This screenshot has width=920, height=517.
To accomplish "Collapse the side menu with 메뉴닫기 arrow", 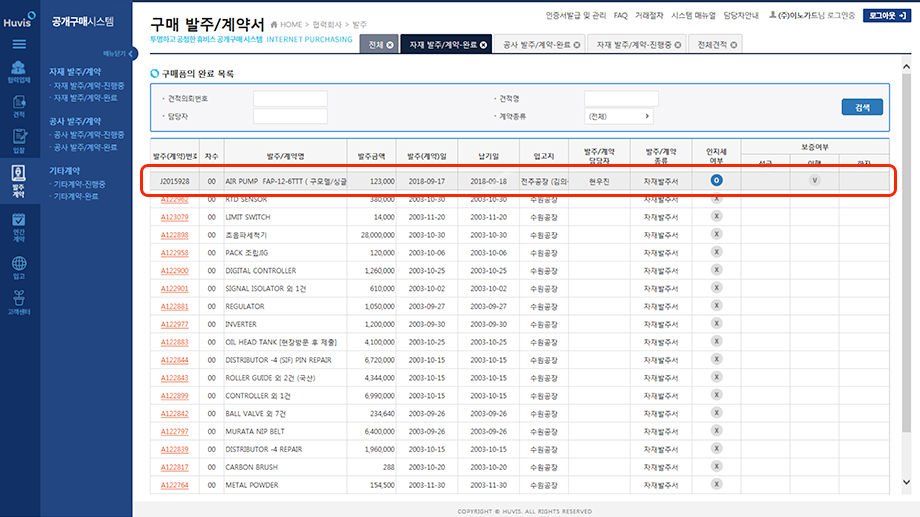I will coord(133,53).
